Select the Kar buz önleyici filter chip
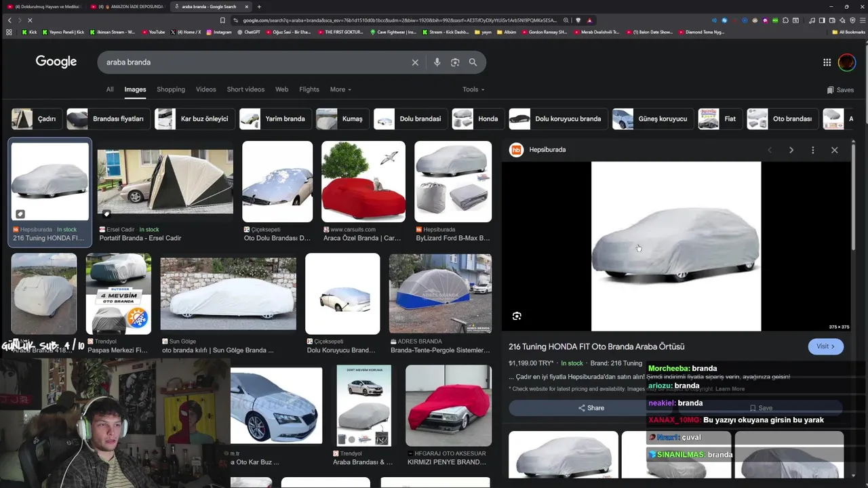Image resolution: width=868 pixels, height=488 pixels. point(194,119)
